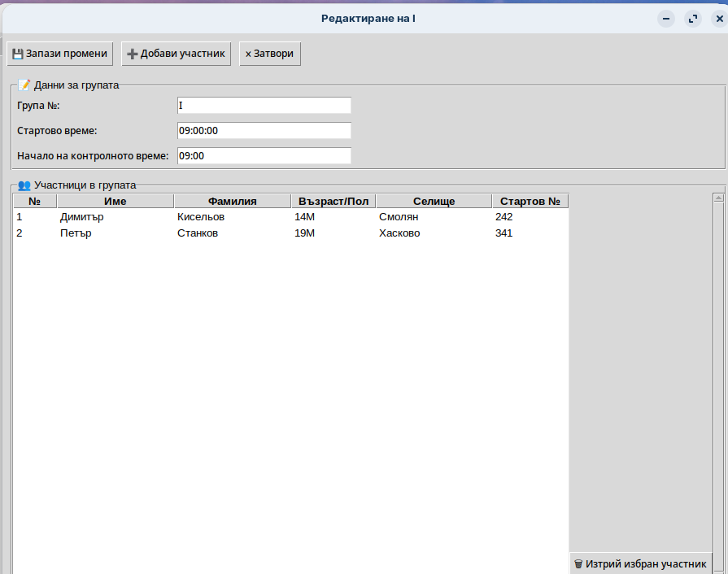This screenshot has height=574, width=728.
Task: Click the start number 341 cell
Action: point(504,233)
